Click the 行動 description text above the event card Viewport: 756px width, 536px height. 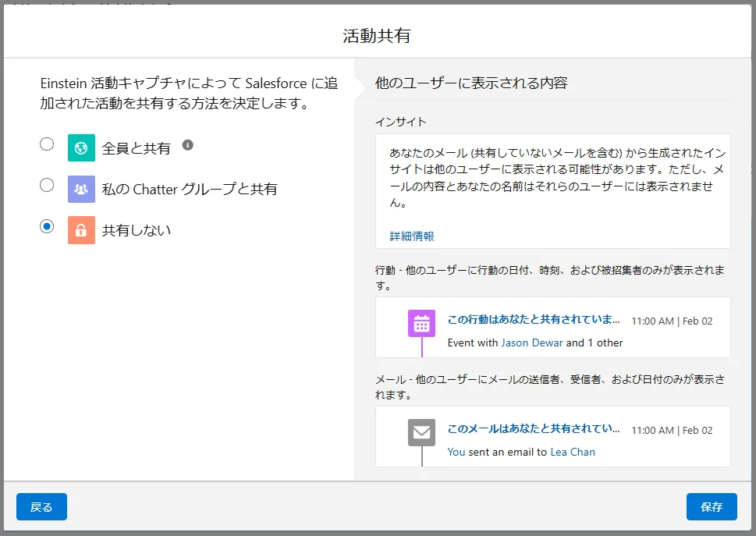click(x=550, y=278)
